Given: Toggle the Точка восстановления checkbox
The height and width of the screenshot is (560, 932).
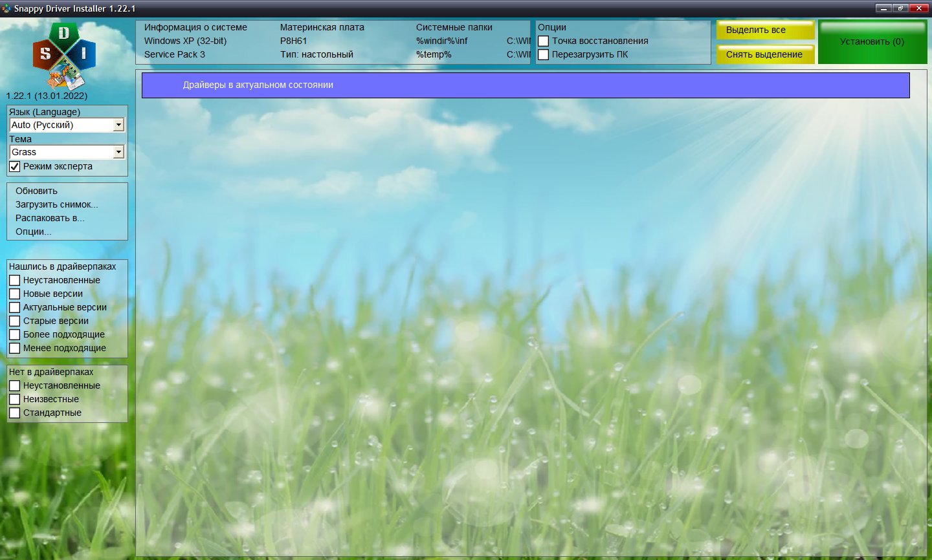Looking at the screenshot, I should [544, 41].
